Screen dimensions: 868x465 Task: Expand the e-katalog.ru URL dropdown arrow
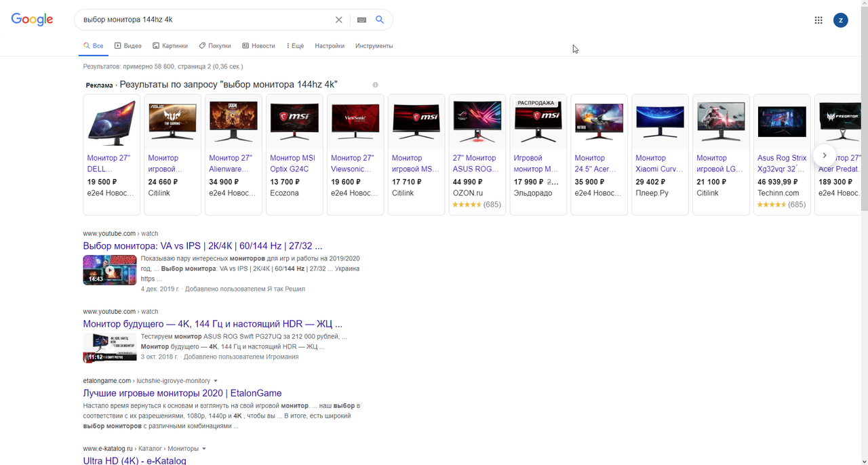(204, 449)
